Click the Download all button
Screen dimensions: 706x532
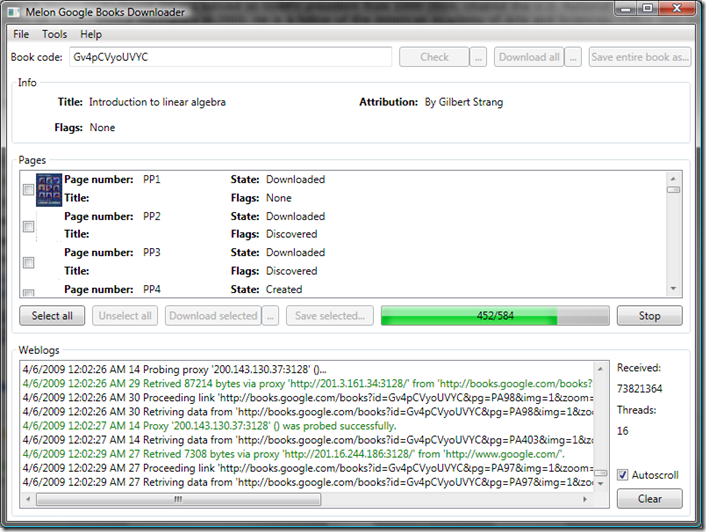click(529, 57)
